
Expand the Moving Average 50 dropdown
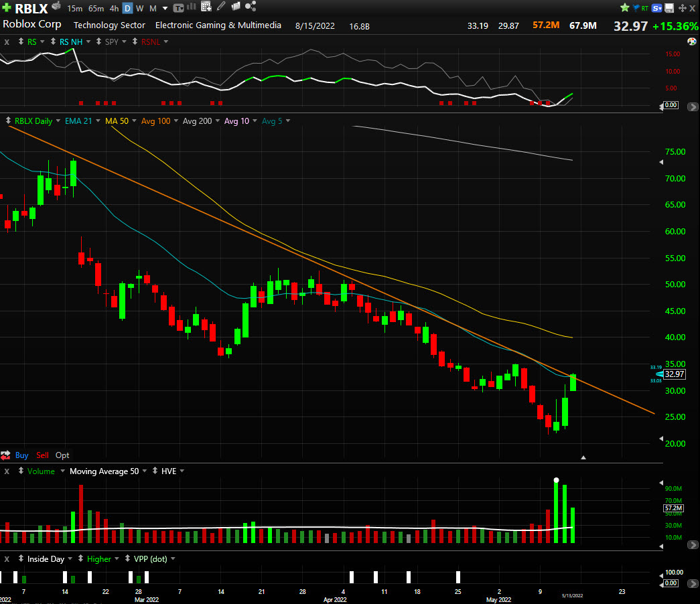click(145, 471)
